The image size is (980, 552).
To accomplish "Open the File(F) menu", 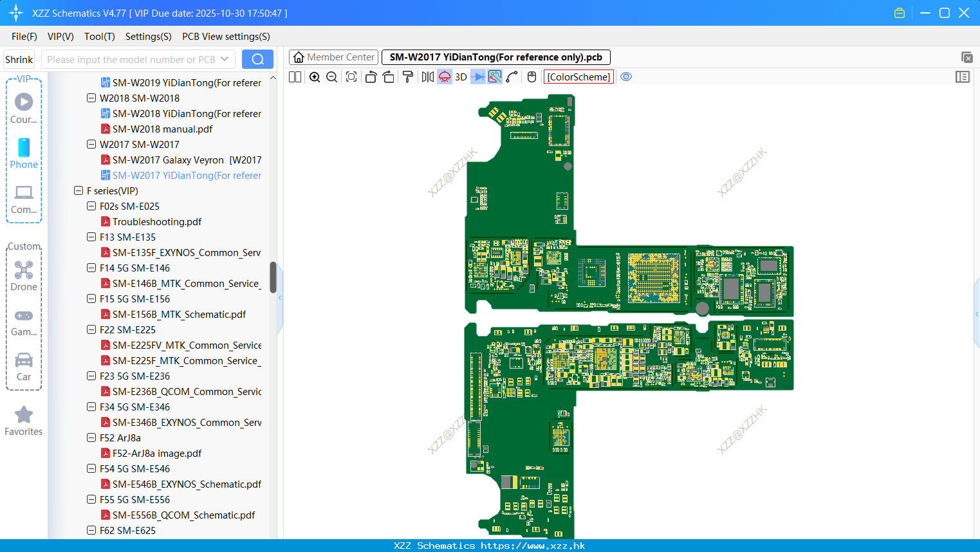I will 24,37.
